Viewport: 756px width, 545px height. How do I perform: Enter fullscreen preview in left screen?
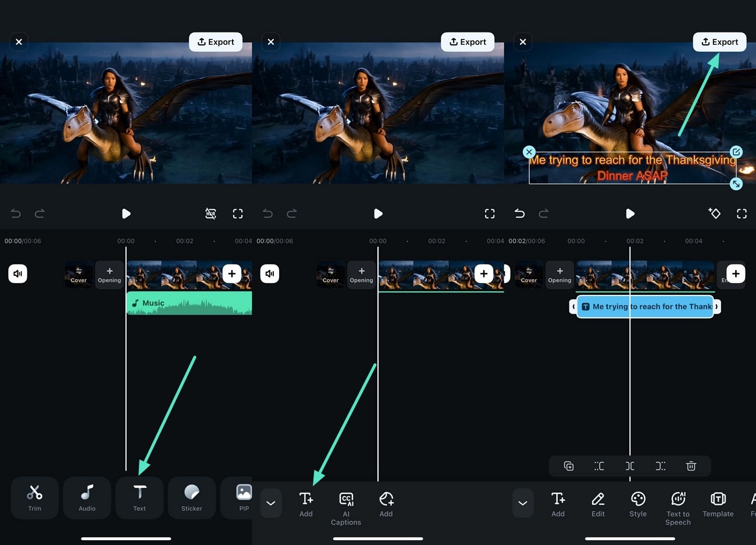click(x=238, y=213)
